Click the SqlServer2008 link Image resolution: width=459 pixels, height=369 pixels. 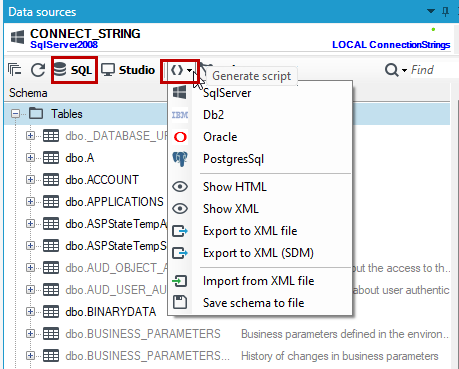[64, 45]
